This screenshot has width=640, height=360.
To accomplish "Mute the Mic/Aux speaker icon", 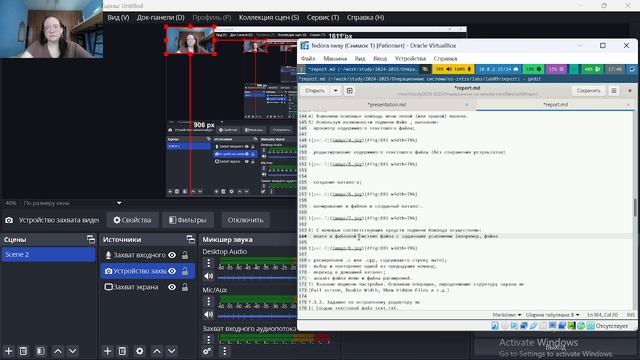I will (209, 314).
